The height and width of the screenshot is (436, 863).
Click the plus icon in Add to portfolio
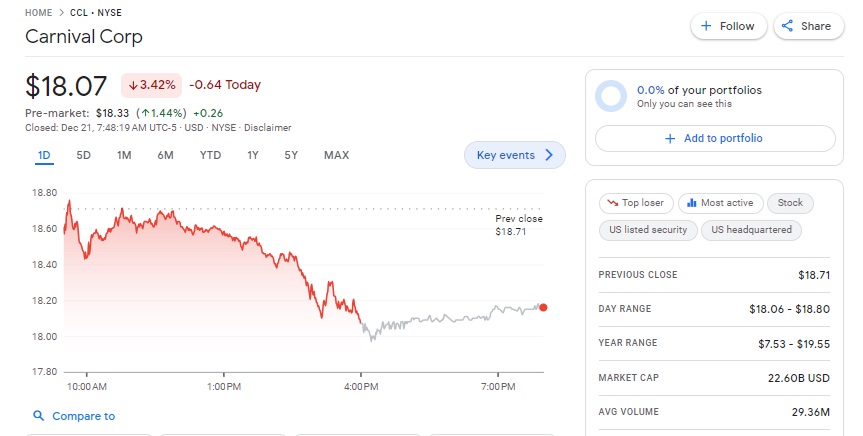pos(670,139)
